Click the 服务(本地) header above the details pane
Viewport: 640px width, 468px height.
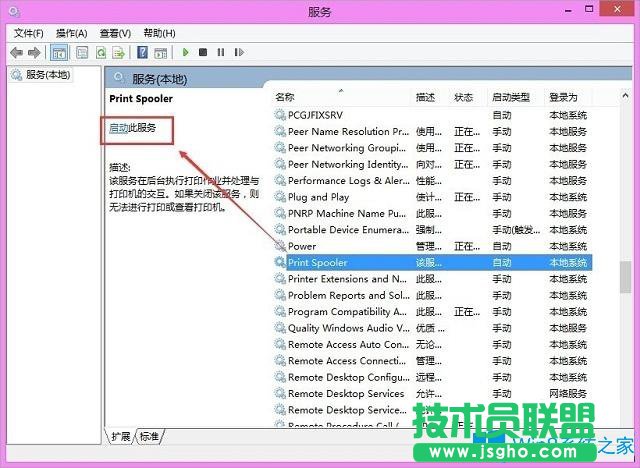pos(160,79)
